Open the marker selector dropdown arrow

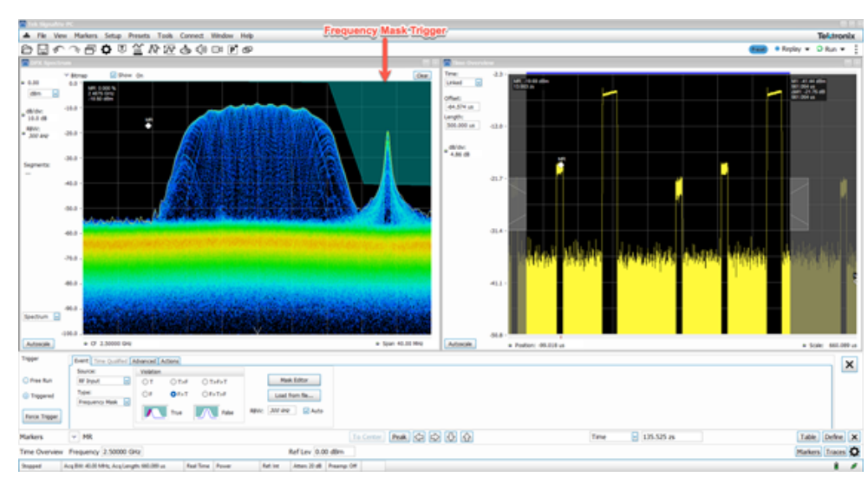pyautogui.click(x=74, y=437)
